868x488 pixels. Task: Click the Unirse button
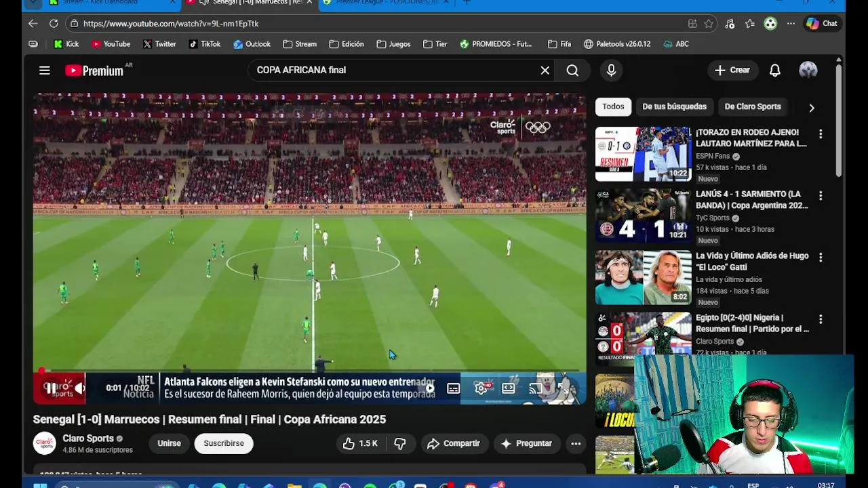pos(169,443)
